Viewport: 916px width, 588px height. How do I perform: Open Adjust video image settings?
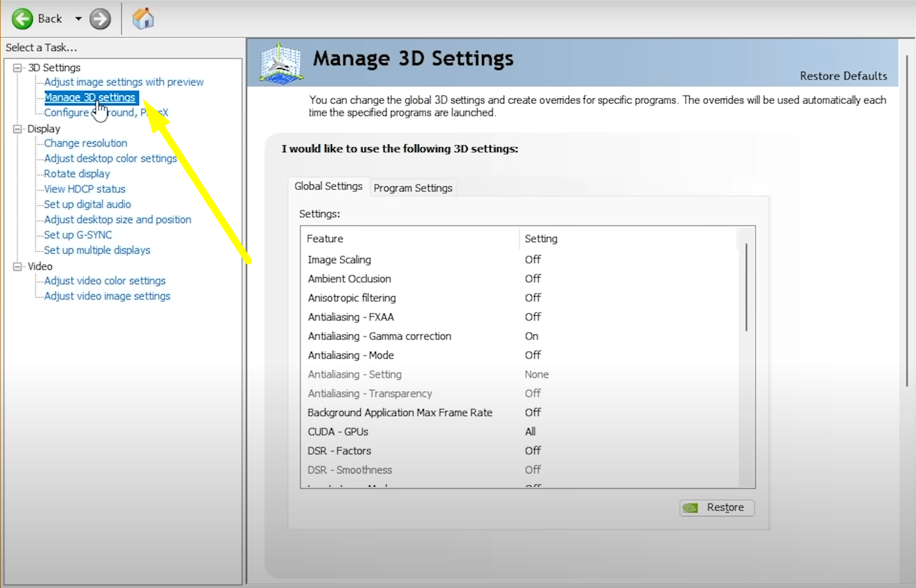(x=107, y=296)
